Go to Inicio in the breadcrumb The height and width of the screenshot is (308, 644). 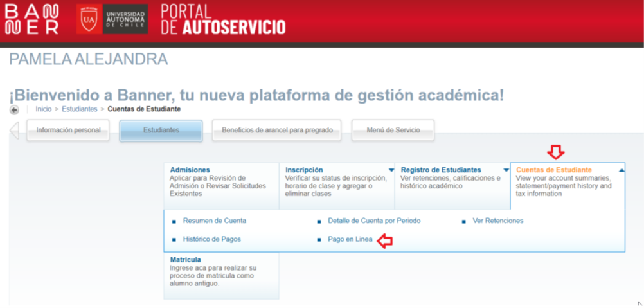[x=44, y=109]
